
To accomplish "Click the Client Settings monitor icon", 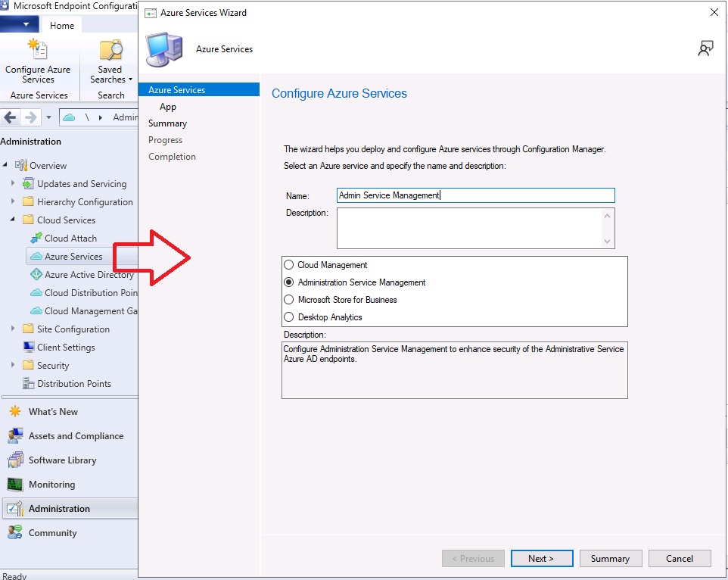I will click(28, 347).
